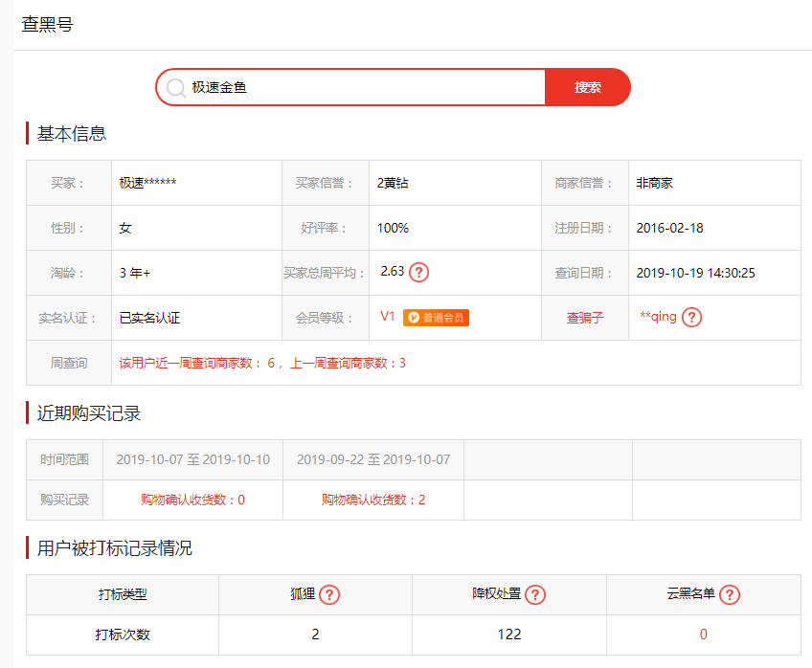Open help icon beside 买家总周平均 2.63

point(418,272)
